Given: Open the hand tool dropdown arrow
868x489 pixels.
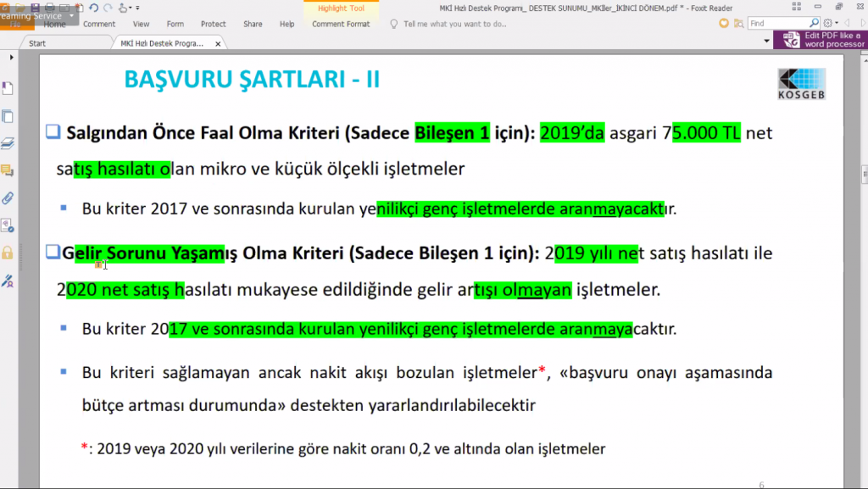Looking at the screenshot, I should pos(131,8).
